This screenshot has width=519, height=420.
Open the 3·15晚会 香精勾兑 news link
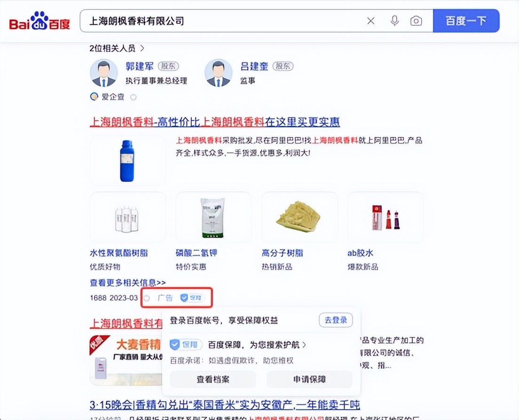(225, 404)
